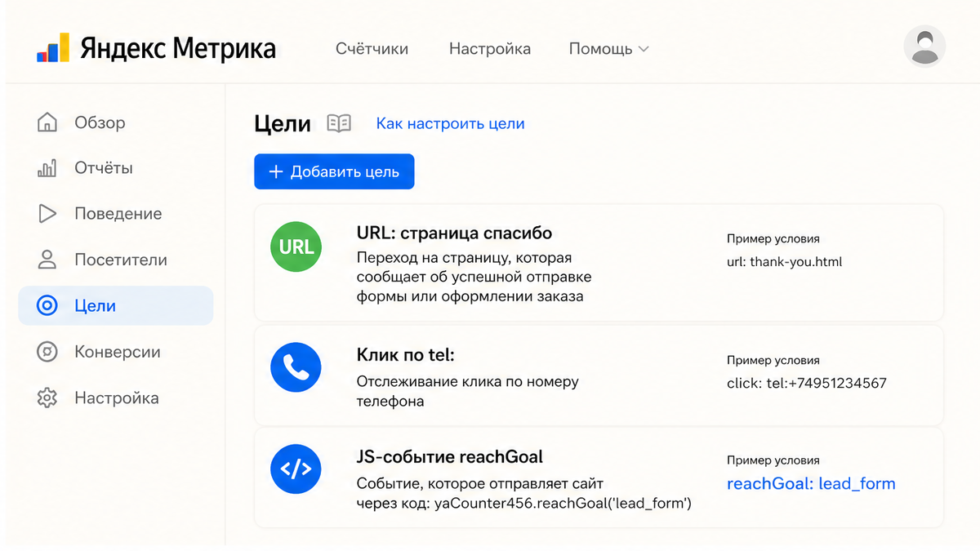Follow the Как настроить цели link

(450, 123)
